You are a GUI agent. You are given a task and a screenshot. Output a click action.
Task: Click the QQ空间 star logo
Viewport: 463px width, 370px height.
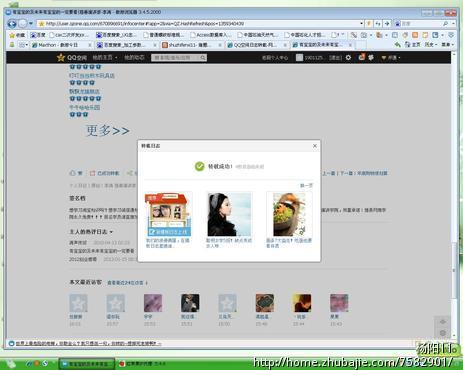pyautogui.click(x=61, y=58)
